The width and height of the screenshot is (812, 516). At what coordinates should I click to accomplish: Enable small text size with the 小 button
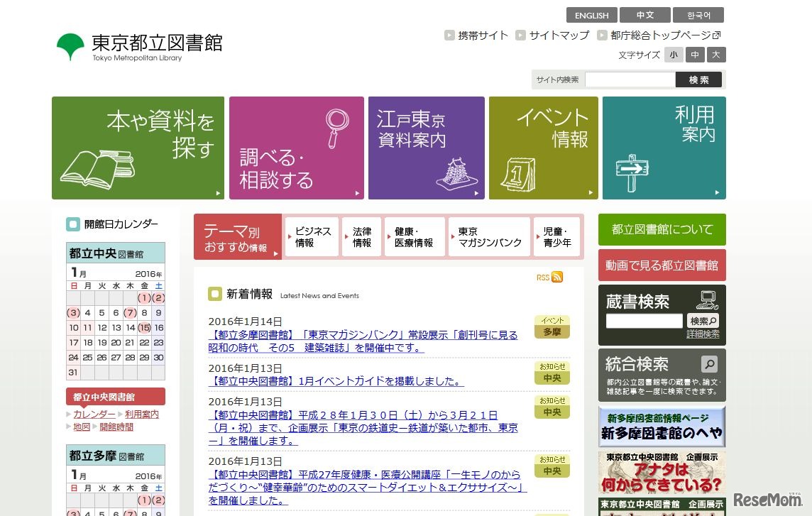pos(673,55)
